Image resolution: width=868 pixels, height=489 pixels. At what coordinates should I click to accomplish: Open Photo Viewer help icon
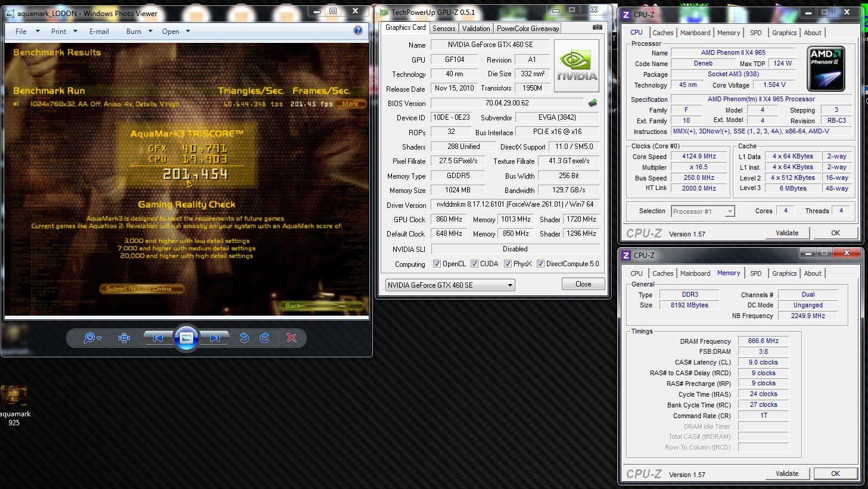358,30
